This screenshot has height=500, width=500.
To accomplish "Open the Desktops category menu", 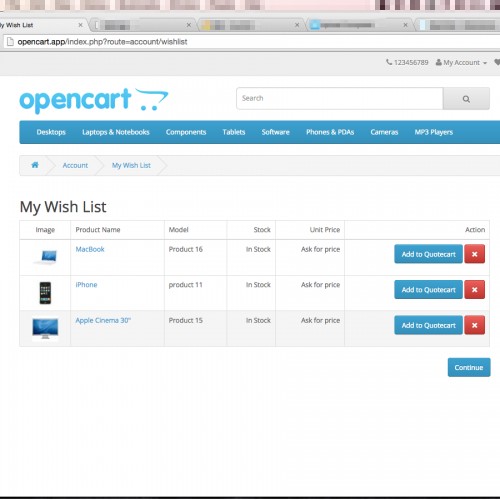I will (x=51, y=132).
